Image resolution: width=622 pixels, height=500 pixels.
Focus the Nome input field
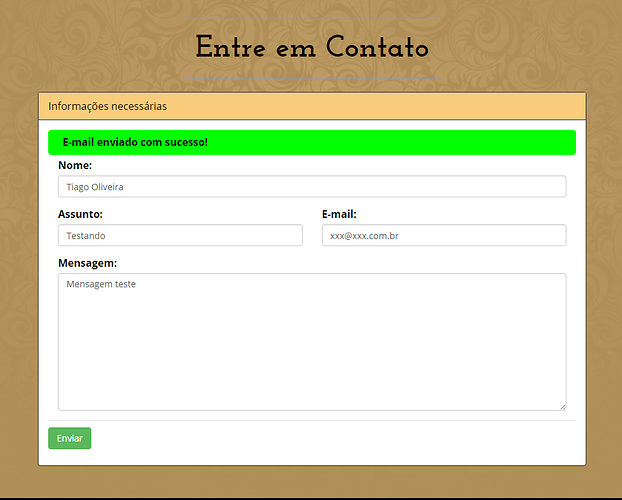312,187
